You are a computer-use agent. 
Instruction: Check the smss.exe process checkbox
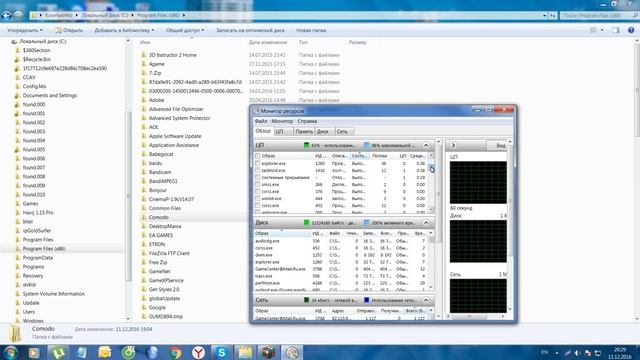coord(258,184)
